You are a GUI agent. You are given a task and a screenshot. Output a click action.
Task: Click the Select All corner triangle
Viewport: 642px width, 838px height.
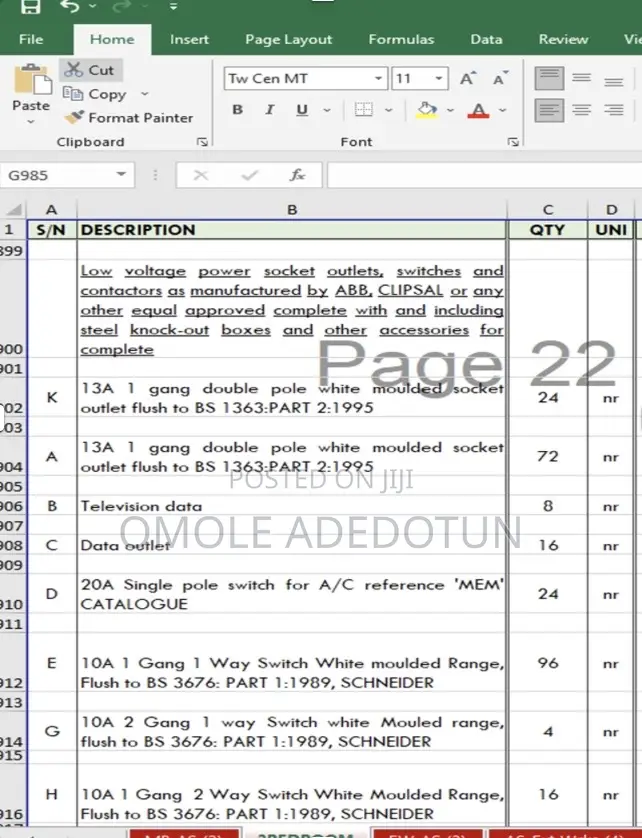pyautogui.click(x=14, y=209)
